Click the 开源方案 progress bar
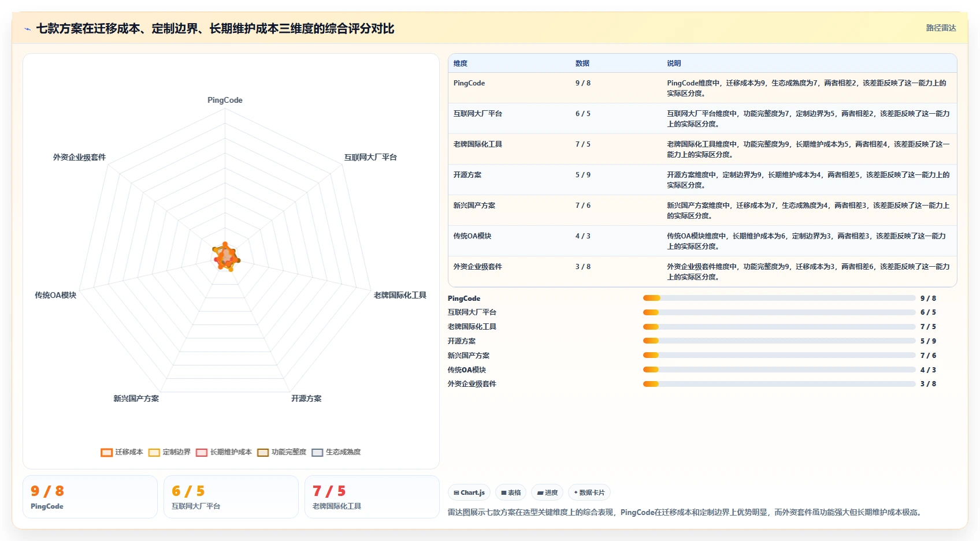 click(x=779, y=341)
